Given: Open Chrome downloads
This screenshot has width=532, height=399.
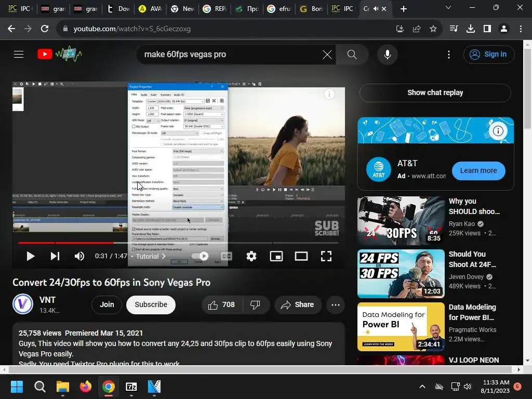Looking at the screenshot, I should [x=470, y=29].
